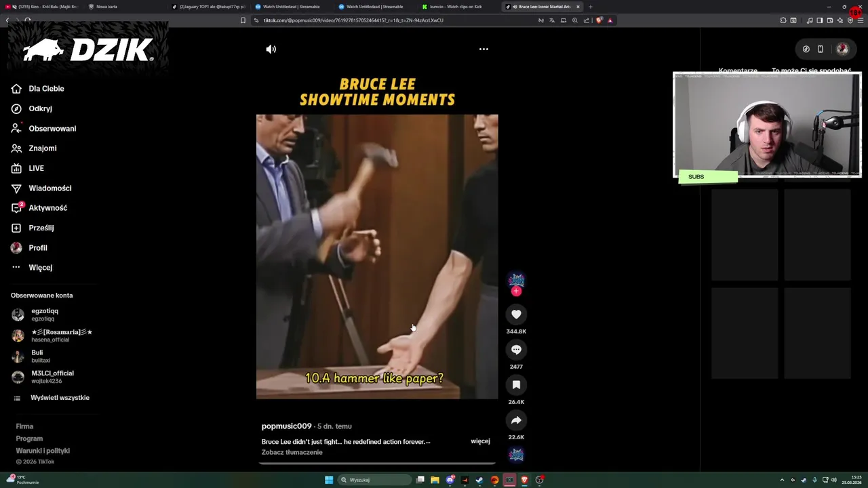Screen dimensions: 868x488
Task: Click the Brave Shields lion icon
Action: (x=599, y=20)
